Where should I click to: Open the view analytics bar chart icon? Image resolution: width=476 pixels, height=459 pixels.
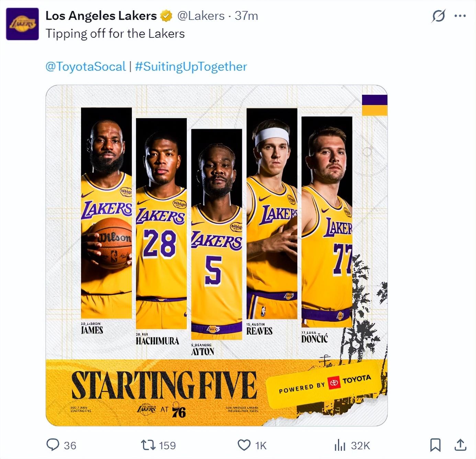[x=340, y=445]
